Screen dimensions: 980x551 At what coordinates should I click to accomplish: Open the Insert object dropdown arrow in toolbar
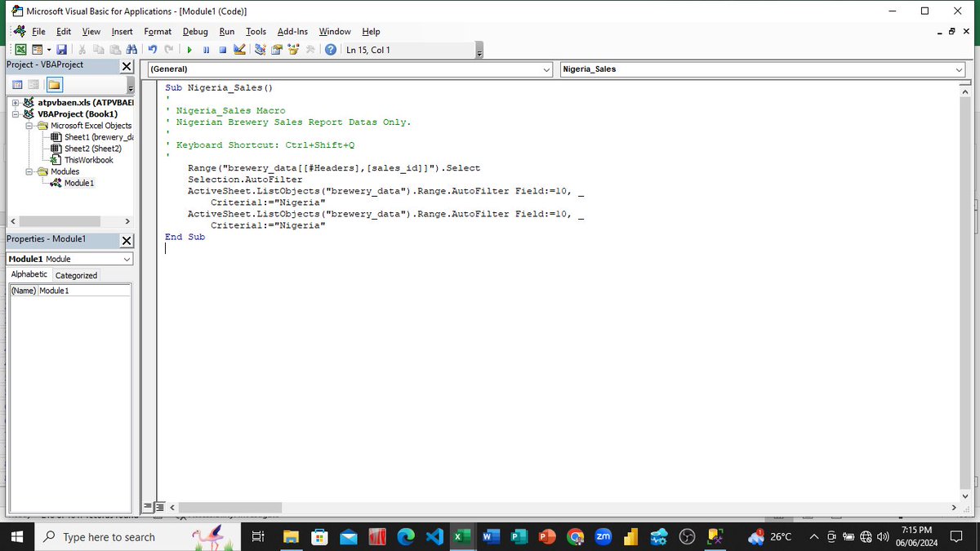click(48, 51)
